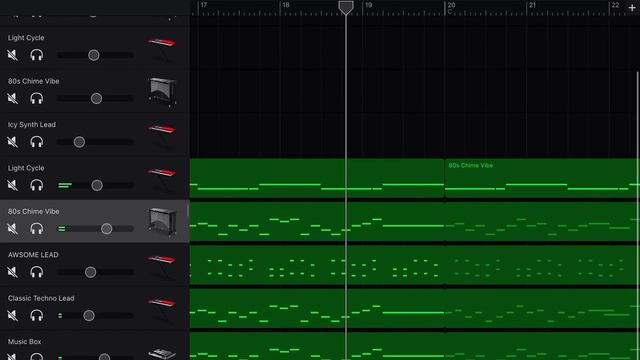Solo the AWSOME LEAD track with headphones
Image resolution: width=640 pixels, height=360 pixels.
point(37,272)
